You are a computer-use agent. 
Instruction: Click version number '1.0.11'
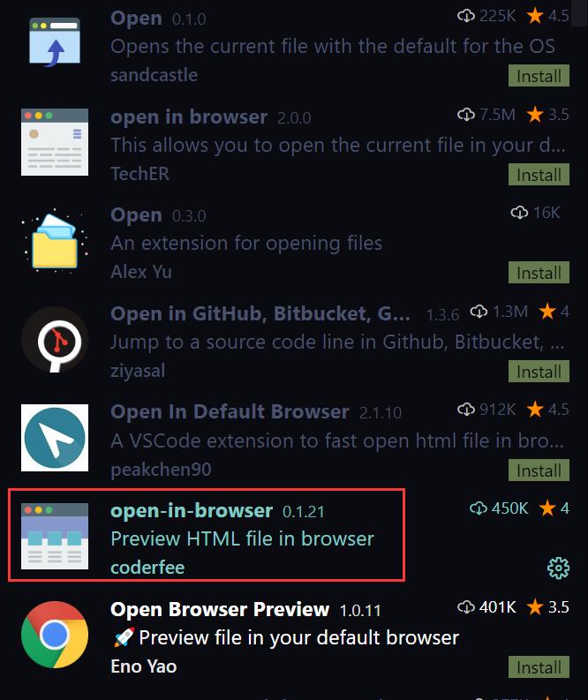pyautogui.click(x=360, y=610)
